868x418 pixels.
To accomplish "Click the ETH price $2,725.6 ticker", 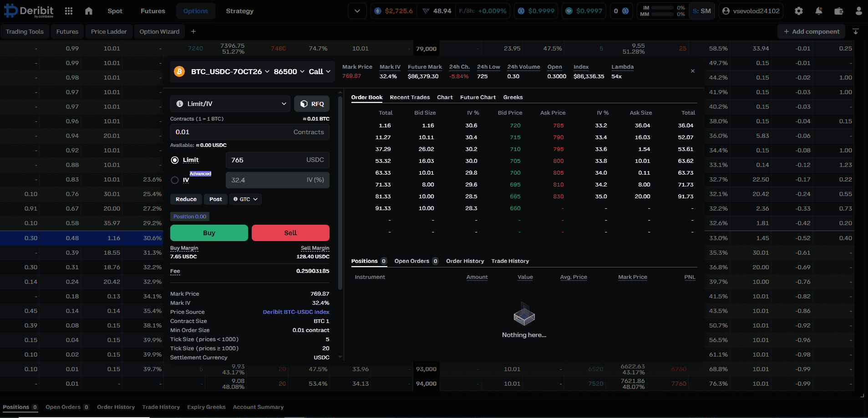I will coord(393,11).
